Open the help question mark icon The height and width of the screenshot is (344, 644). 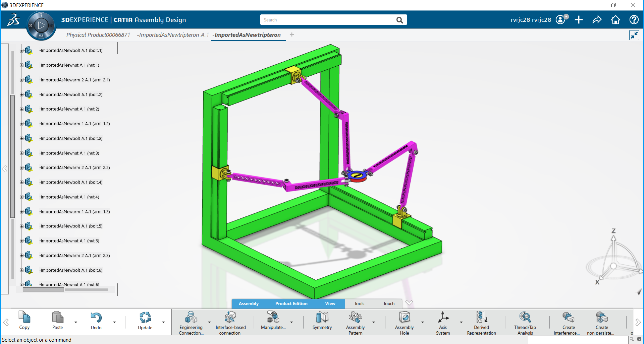pyautogui.click(x=634, y=20)
